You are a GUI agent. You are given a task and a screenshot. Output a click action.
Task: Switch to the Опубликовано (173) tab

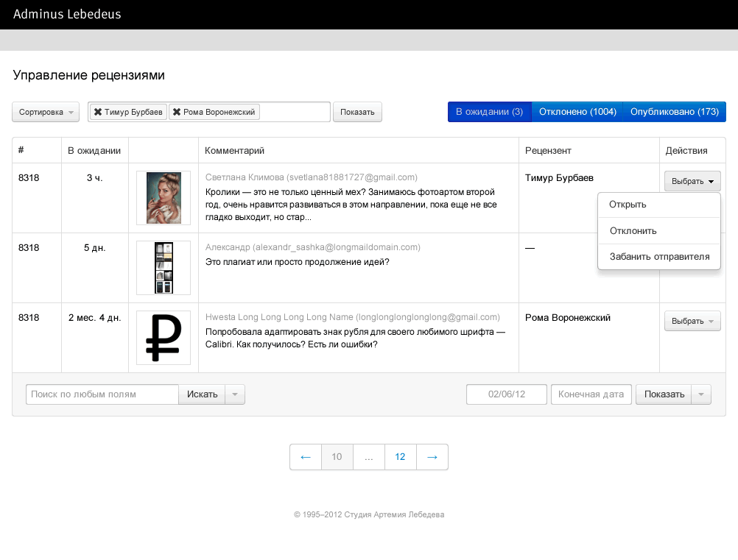674,112
